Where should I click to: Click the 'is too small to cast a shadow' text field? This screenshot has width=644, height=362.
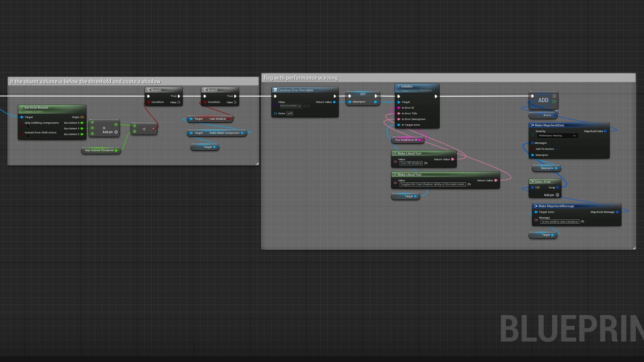click(559, 222)
